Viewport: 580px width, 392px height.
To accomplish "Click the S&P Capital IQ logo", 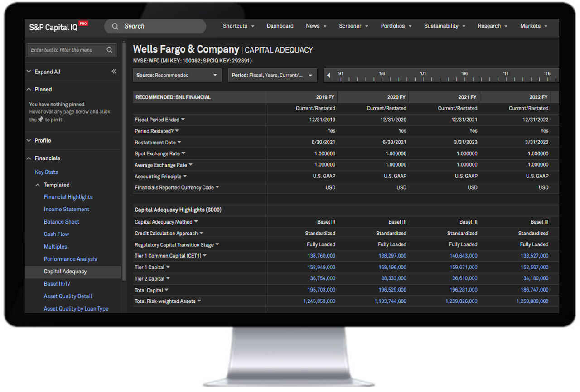I will (x=58, y=26).
